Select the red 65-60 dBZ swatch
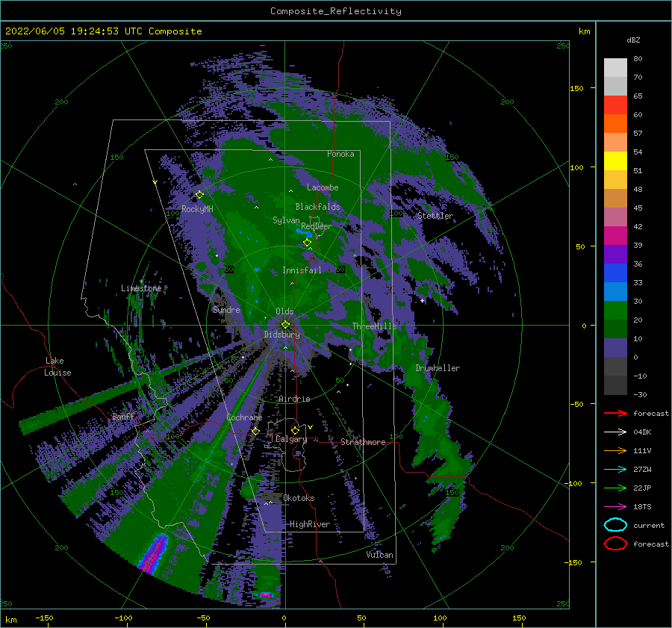This screenshot has height=628, width=672. [615, 105]
